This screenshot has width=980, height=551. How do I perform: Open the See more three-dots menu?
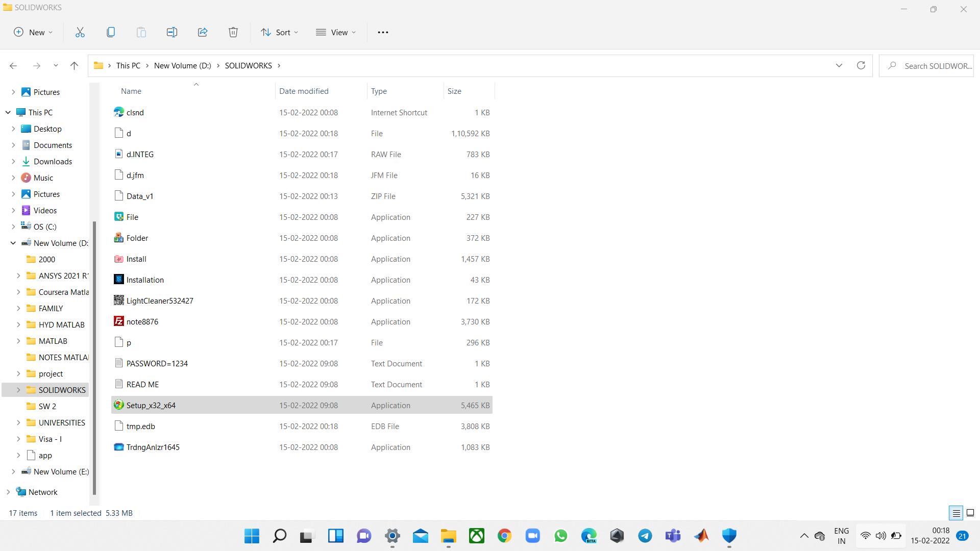[x=383, y=32]
